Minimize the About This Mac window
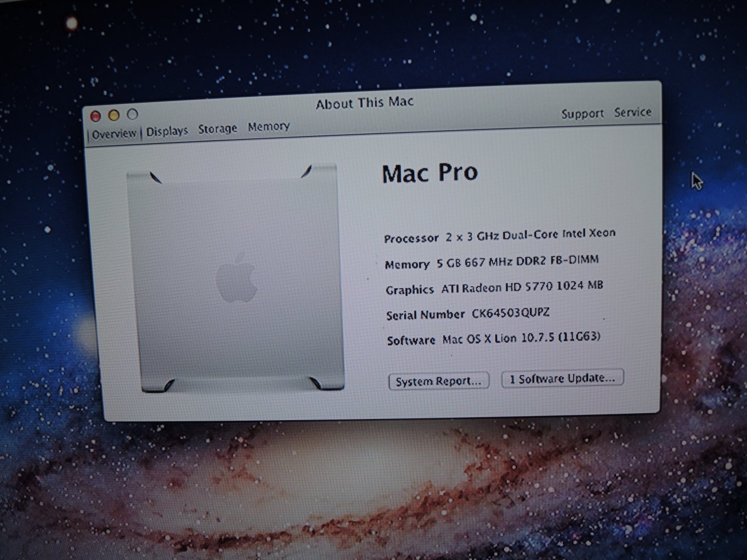The height and width of the screenshot is (560, 747). [x=114, y=116]
